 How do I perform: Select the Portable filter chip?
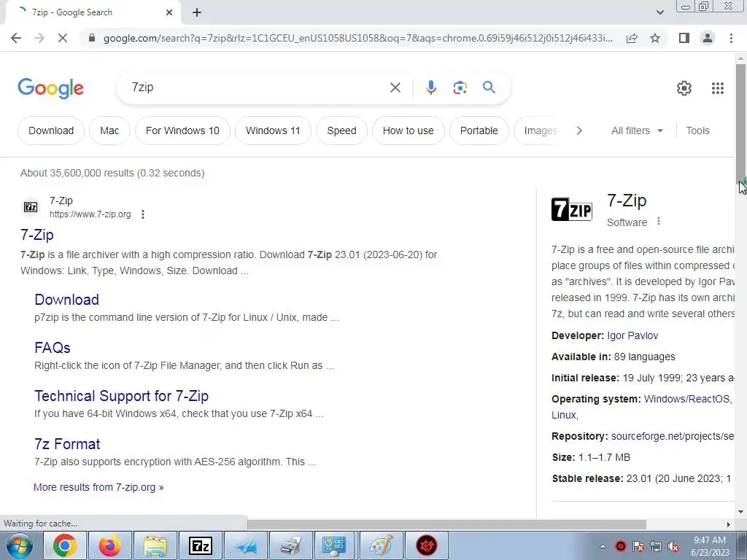coord(479,131)
